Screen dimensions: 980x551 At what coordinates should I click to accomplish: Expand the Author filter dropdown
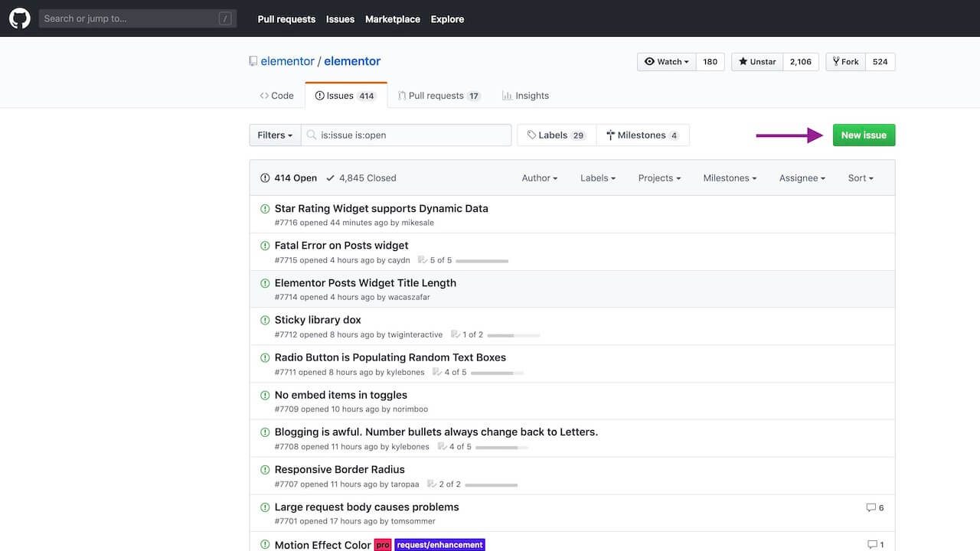[x=540, y=178]
